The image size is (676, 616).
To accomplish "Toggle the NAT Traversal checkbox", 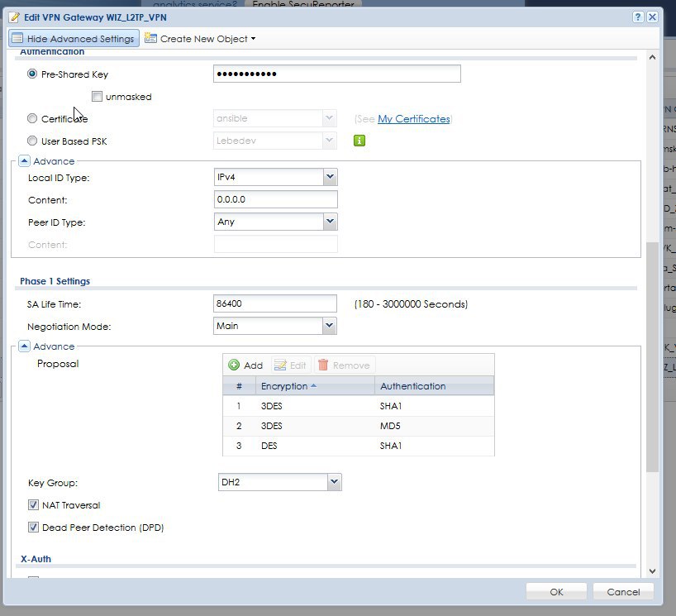I will pos(33,504).
